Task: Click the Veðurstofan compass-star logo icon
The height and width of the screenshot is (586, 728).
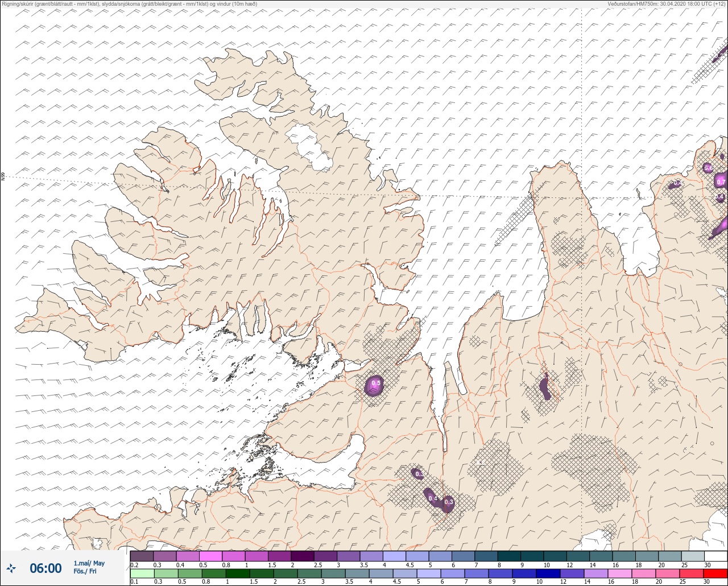Action: (11, 568)
